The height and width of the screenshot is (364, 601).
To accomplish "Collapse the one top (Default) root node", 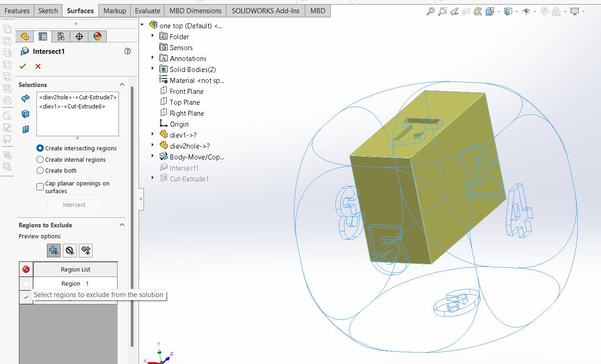I will tap(143, 26).
